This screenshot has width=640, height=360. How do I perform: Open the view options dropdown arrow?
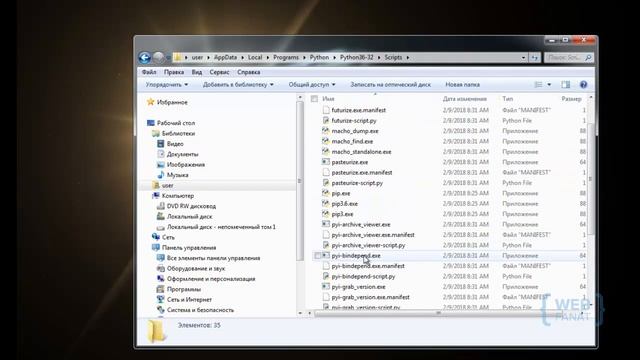(x=549, y=84)
